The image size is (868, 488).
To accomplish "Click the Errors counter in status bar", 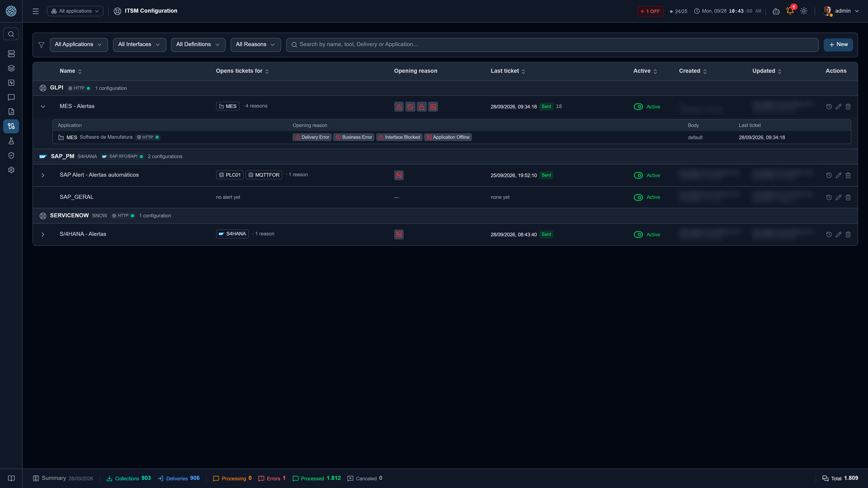I will click(x=272, y=478).
